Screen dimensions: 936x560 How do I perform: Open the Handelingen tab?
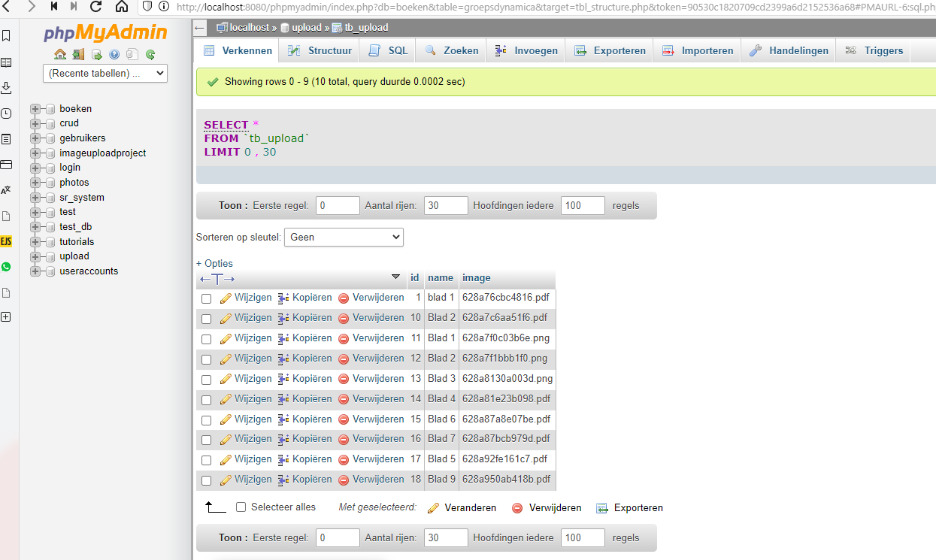[789, 50]
